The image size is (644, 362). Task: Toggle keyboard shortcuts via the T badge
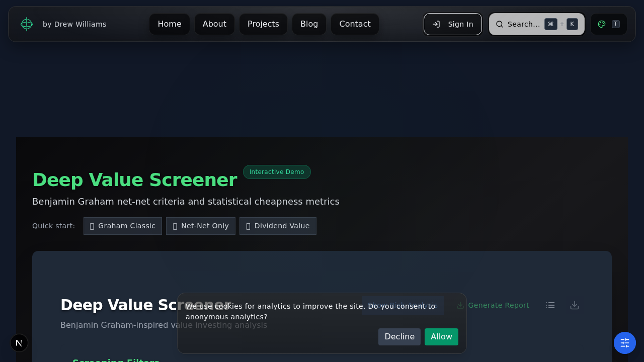(x=615, y=24)
